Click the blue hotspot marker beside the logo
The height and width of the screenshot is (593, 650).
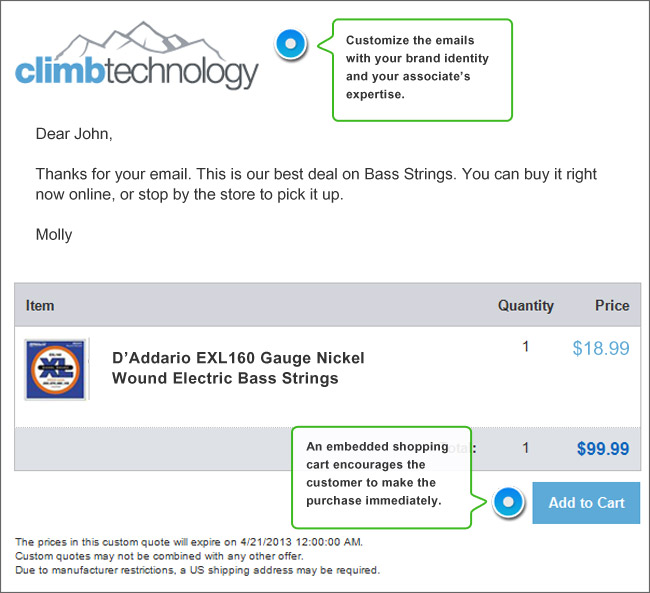click(291, 44)
